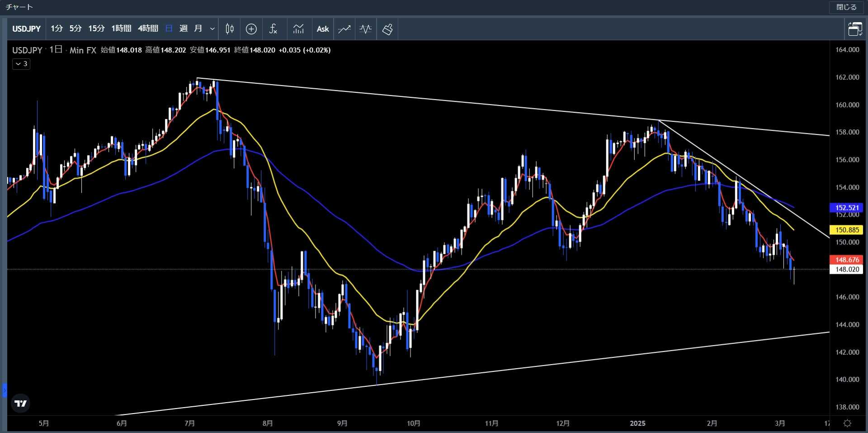Click the 10月 label on time axis
This screenshot has width=868, height=433.
tap(413, 423)
